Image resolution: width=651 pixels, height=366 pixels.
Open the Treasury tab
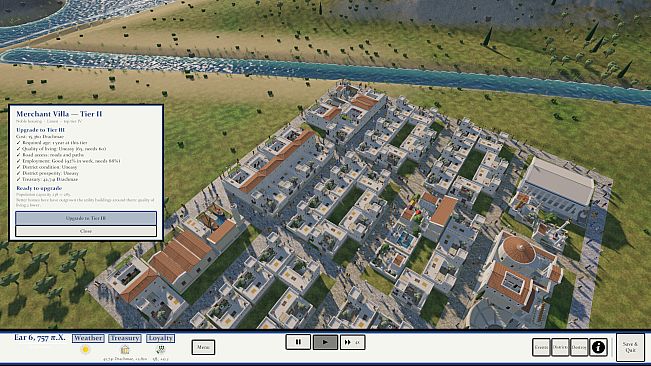(x=125, y=338)
